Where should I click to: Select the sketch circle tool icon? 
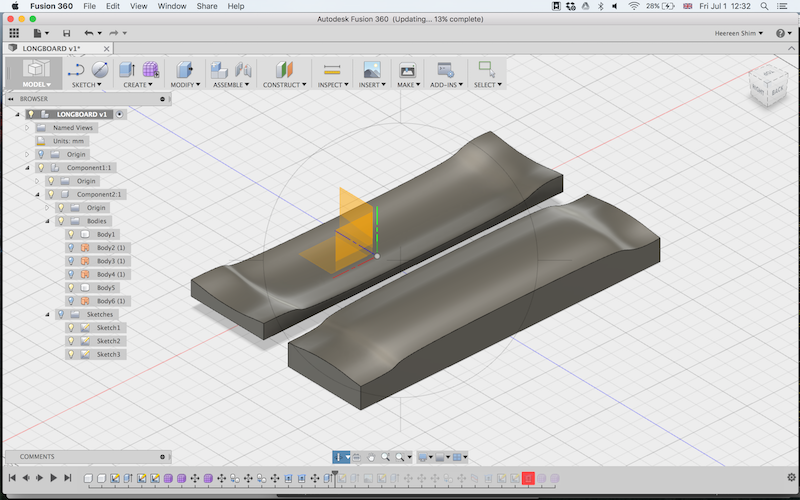99,70
